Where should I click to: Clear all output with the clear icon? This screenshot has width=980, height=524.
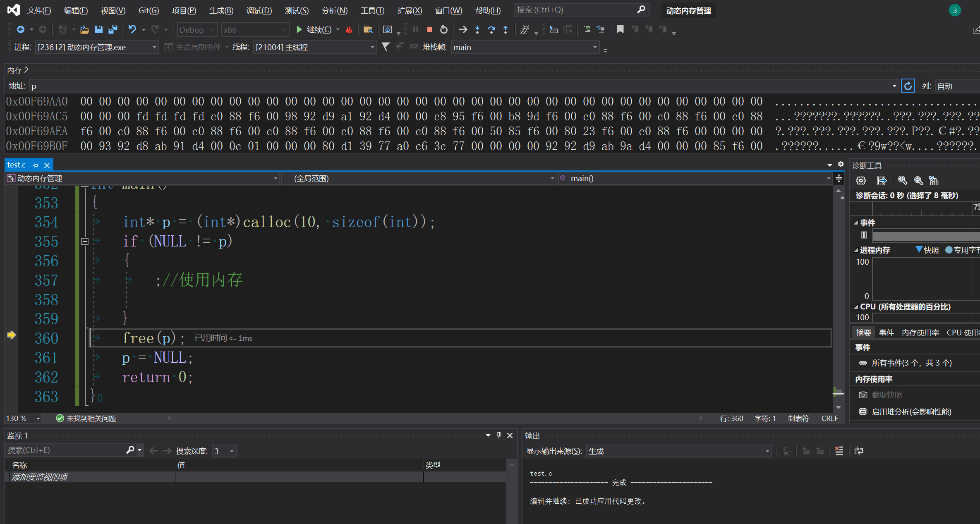[839, 451]
